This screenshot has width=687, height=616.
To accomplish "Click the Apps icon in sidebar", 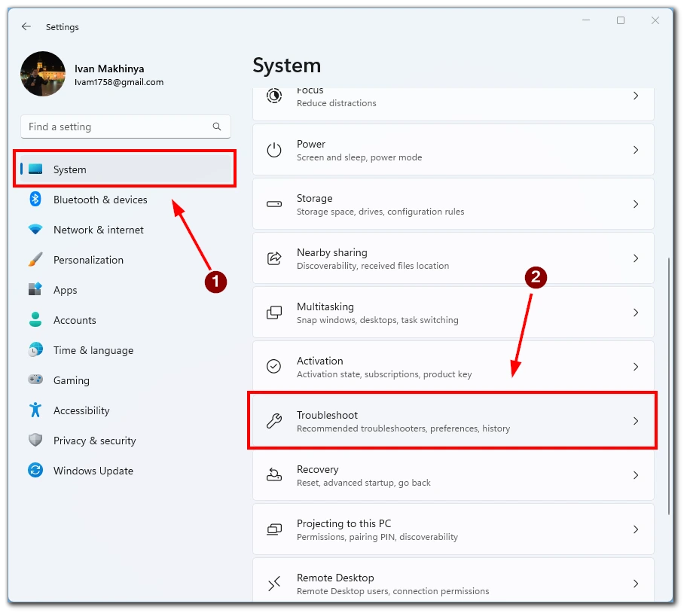I will [35, 290].
